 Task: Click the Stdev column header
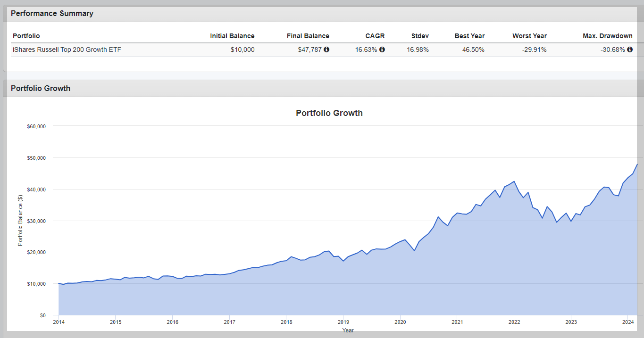[x=420, y=36]
